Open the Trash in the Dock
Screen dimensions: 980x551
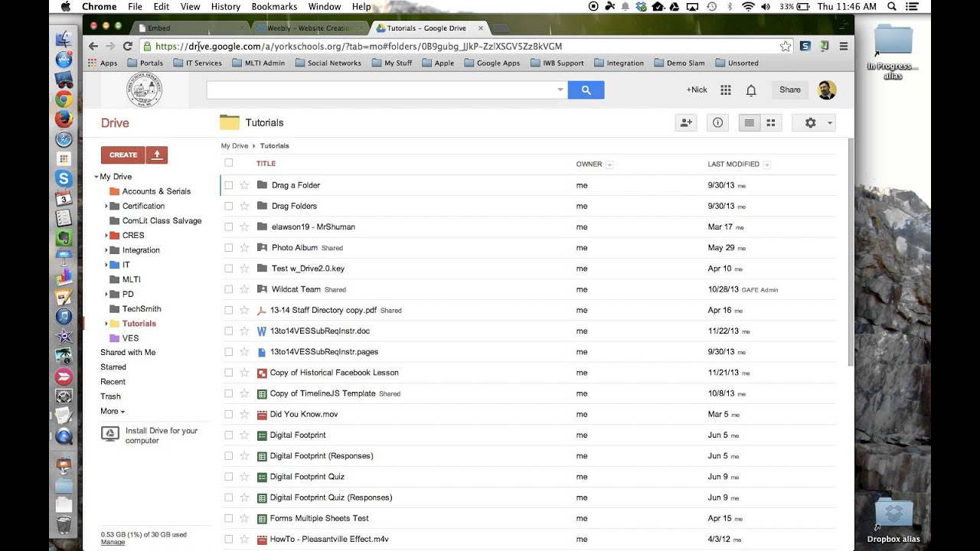coord(64,525)
